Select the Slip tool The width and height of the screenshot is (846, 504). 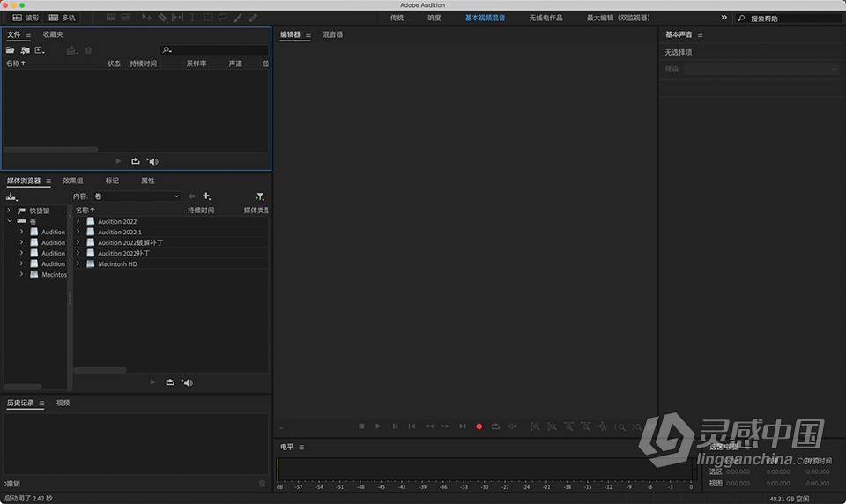click(x=177, y=18)
